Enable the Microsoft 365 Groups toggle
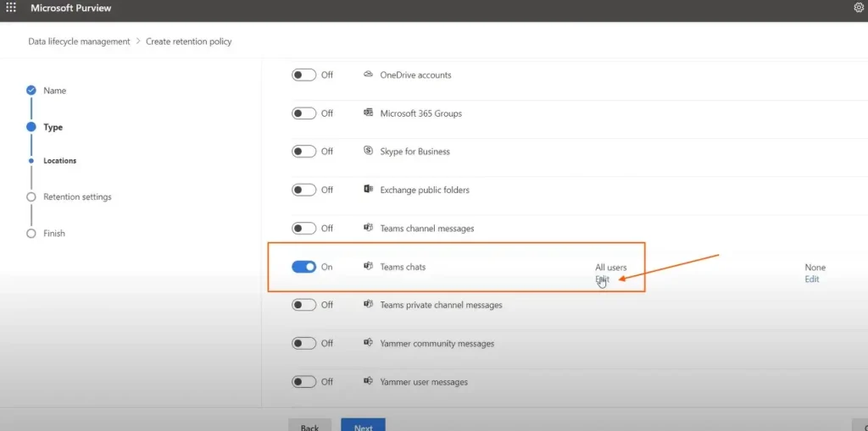 click(303, 113)
